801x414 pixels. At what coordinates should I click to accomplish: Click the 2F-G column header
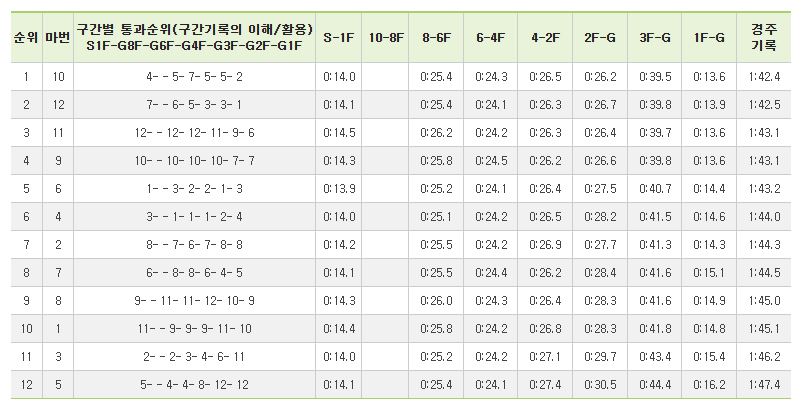(x=598, y=37)
